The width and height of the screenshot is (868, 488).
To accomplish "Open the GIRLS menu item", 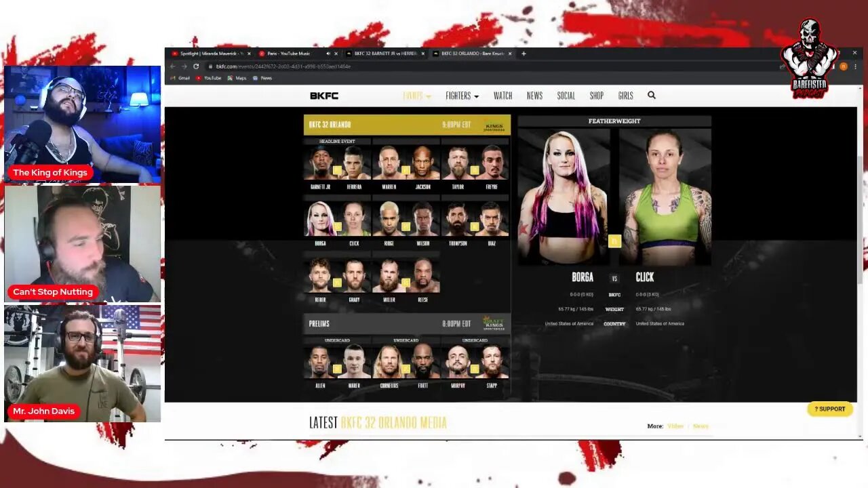I will click(x=625, y=96).
